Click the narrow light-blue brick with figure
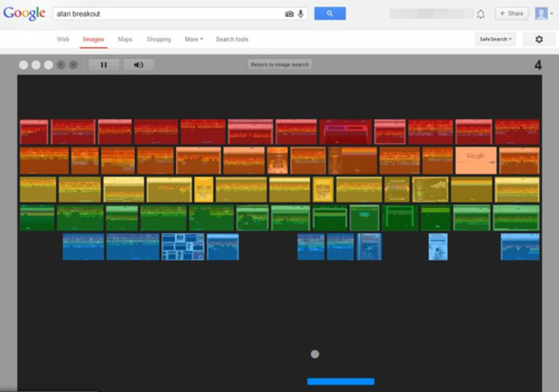 [x=438, y=247]
